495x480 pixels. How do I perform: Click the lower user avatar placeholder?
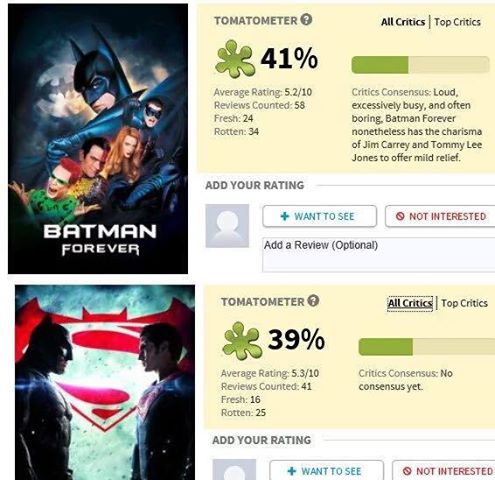point(234,470)
